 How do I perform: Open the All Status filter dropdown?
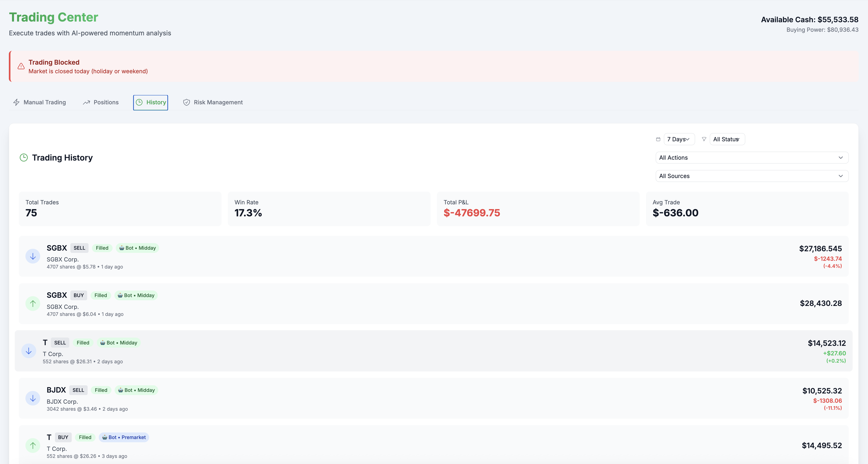(727, 139)
